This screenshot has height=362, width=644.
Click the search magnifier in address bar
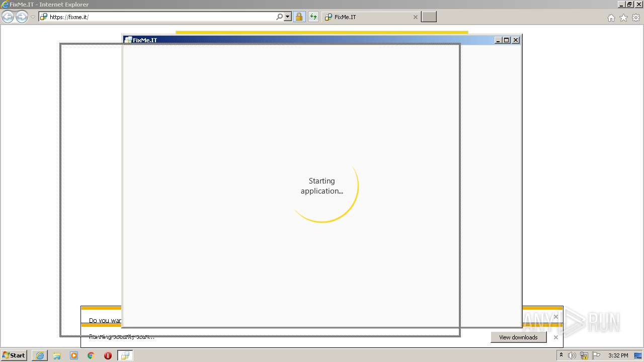(280, 17)
